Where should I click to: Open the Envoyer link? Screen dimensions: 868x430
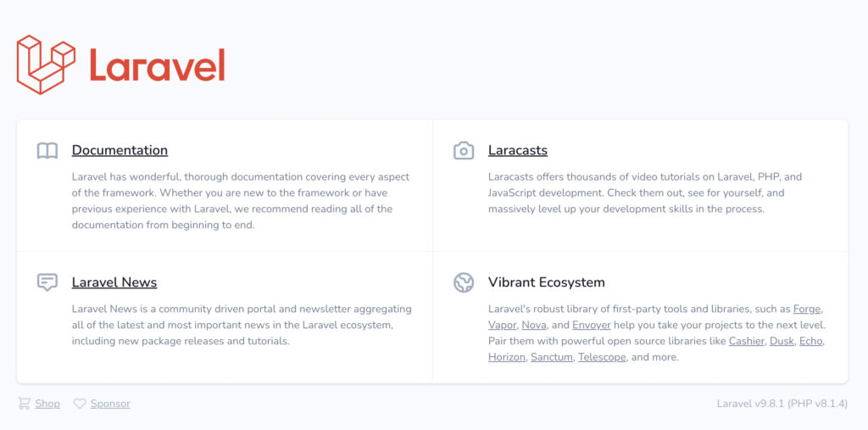pyautogui.click(x=591, y=325)
